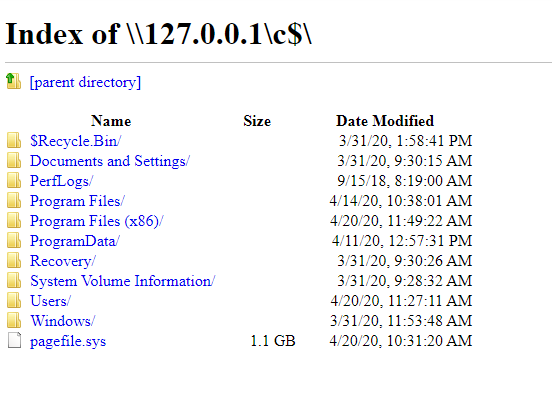This screenshot has width=552, height=406.
Task: Open the $Recycle.Bin/ directory link
Action: coord(75,141)
